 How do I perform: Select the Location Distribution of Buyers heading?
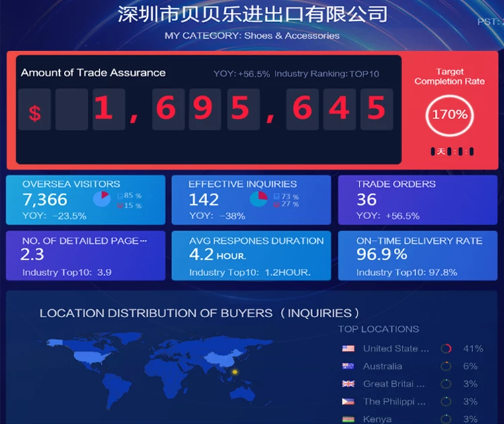(x=200, y=313)
